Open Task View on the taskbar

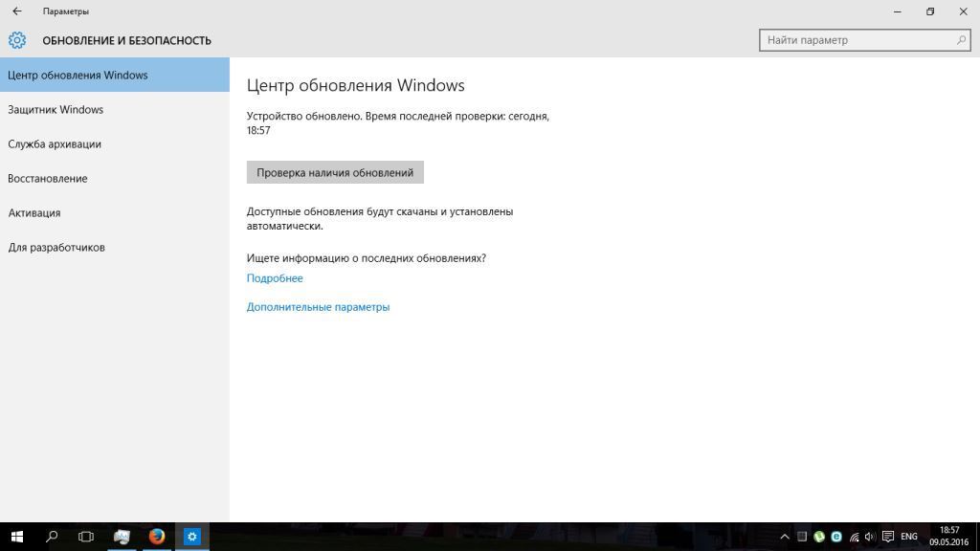[x=85, y=537]
